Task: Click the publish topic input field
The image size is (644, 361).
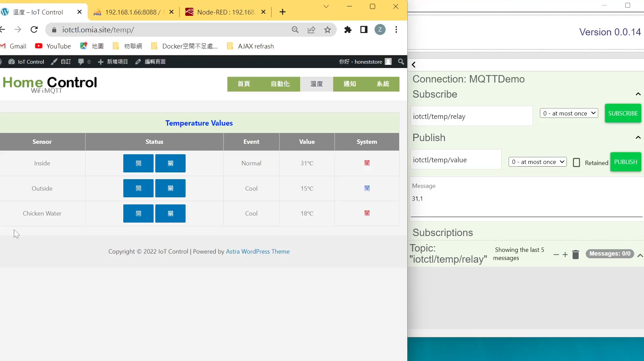Action: tap(455, 160)
